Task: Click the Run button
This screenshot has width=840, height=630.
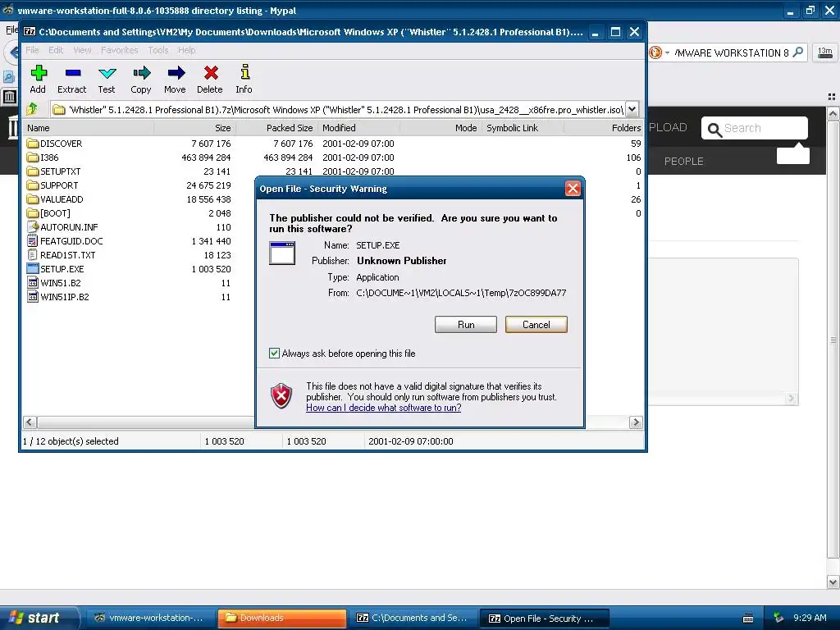Action: [466, 325]
